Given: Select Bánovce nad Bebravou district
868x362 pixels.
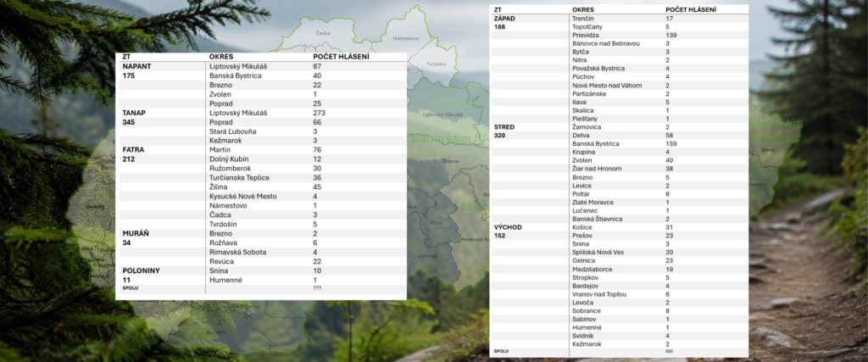Looking at the screenshot, I should pos(605,43).
